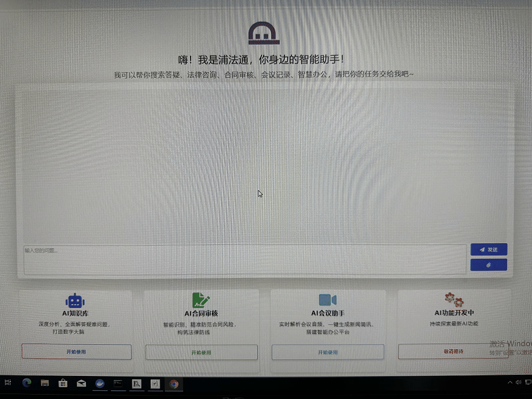Image resolution: width=532 pixels, height=399 pixels.
Task: Click the AI知识库 robot icon
Action: point(75,300)
